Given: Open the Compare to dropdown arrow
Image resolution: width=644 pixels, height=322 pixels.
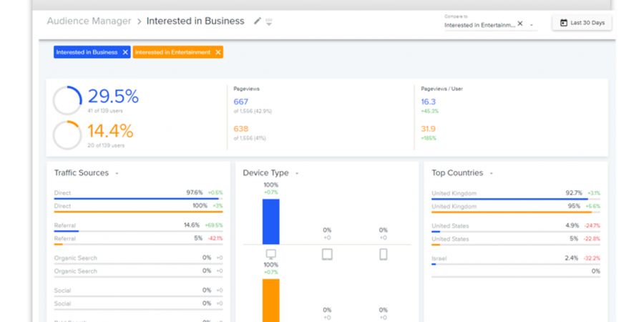Looking at the screenshot, I should tap(532, 25).
